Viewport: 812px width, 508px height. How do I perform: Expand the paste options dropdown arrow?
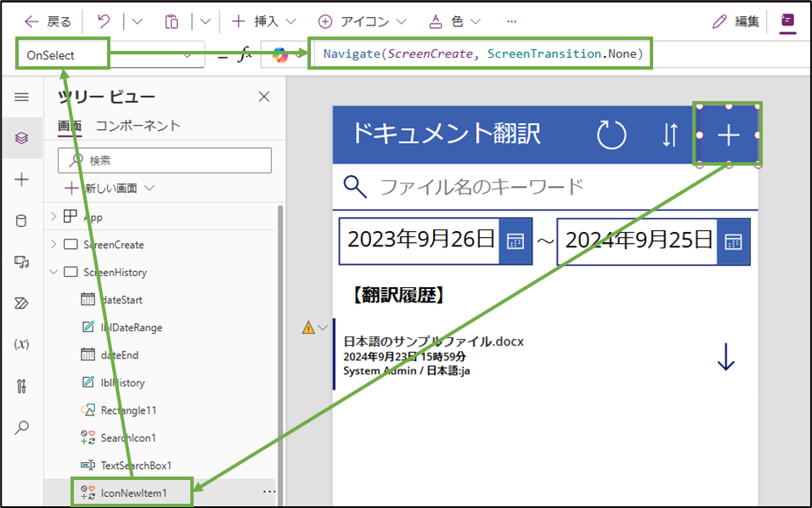(x=205, y=22)
